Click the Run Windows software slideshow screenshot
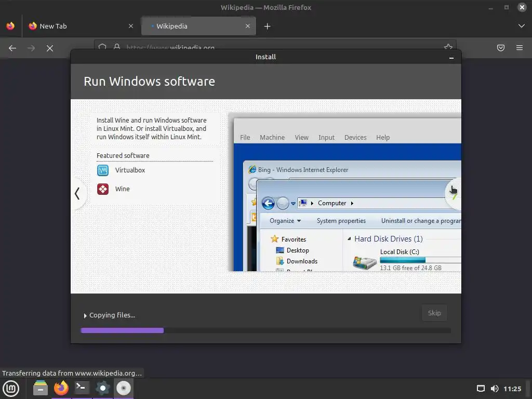This screenshot has width=532, height=399. point(345,192)
